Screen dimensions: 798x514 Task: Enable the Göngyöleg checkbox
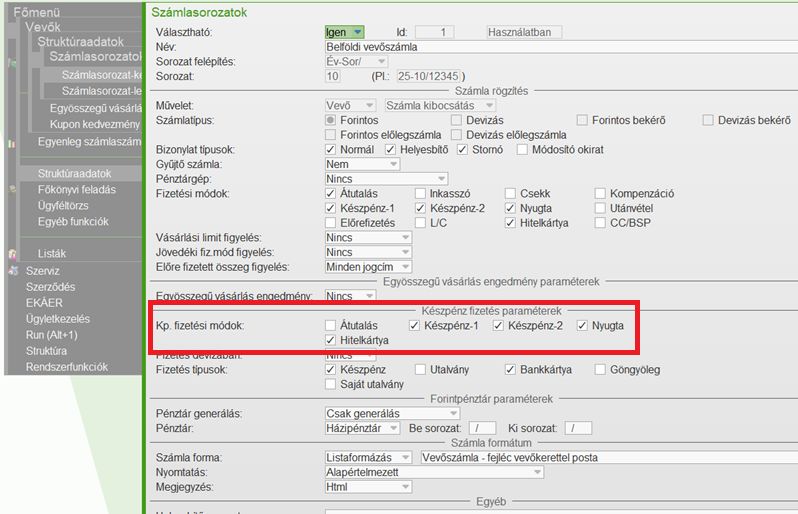(601, 369)
